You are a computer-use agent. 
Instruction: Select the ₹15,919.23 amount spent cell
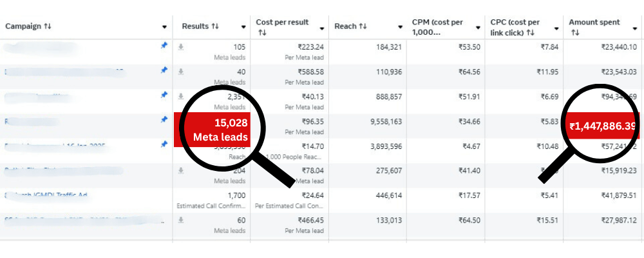[620, 171]
